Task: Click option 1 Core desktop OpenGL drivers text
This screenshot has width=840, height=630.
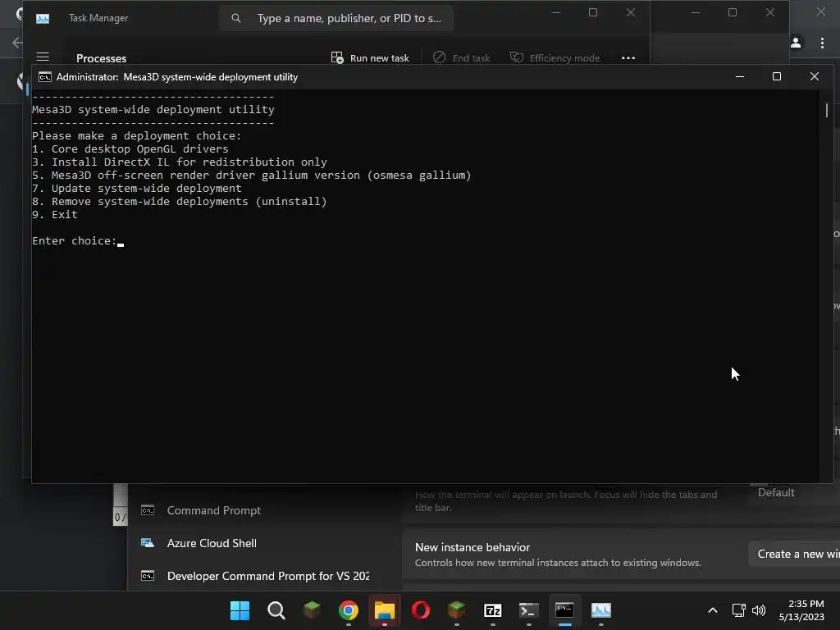Action: 130,149
